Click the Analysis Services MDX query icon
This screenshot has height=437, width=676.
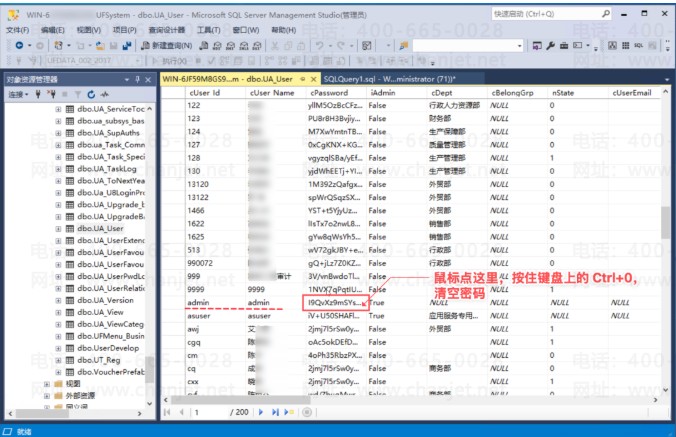click(217, 45)
